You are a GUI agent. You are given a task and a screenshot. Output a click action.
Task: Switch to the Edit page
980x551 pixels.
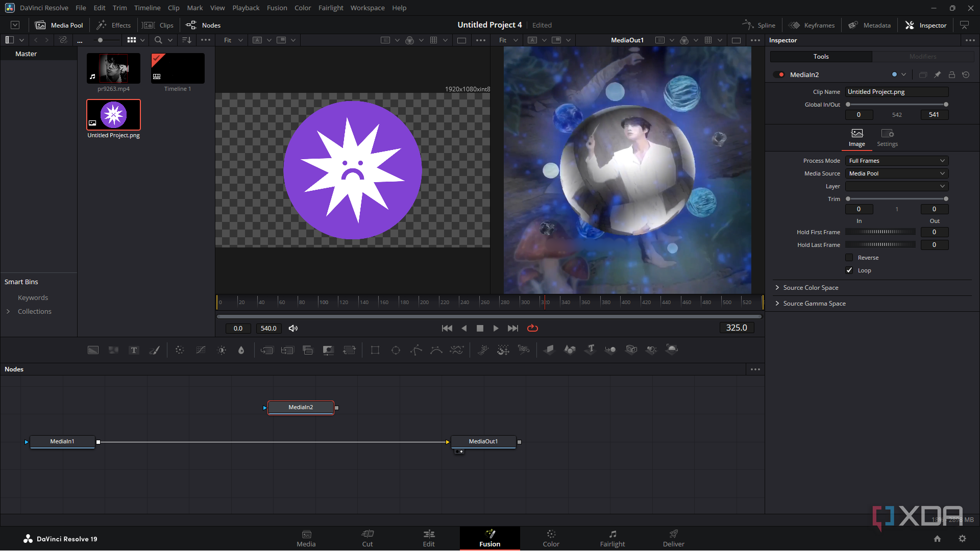tap(429, 539)
